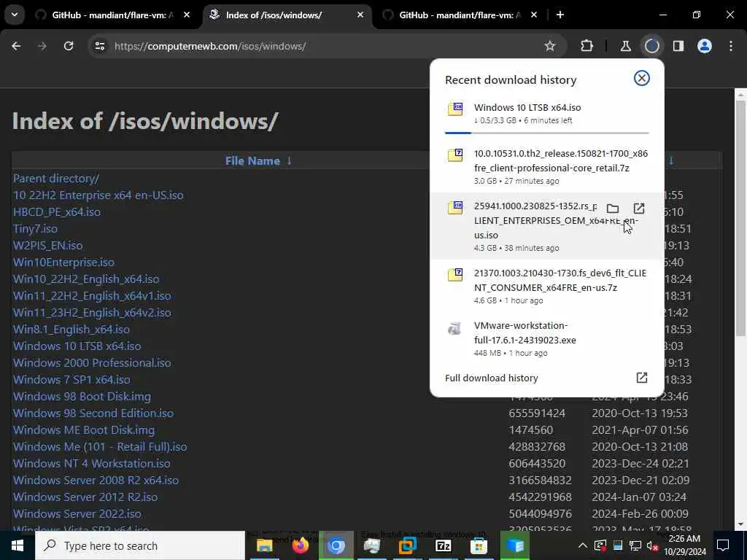The image size is (747, 560).
Task: Open Windows Server 2022.iso link
Action: coord(77,514)
